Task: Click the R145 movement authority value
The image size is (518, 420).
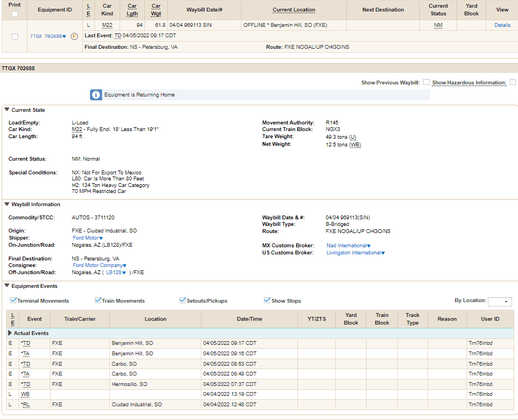Action: [x=331, y=122]
